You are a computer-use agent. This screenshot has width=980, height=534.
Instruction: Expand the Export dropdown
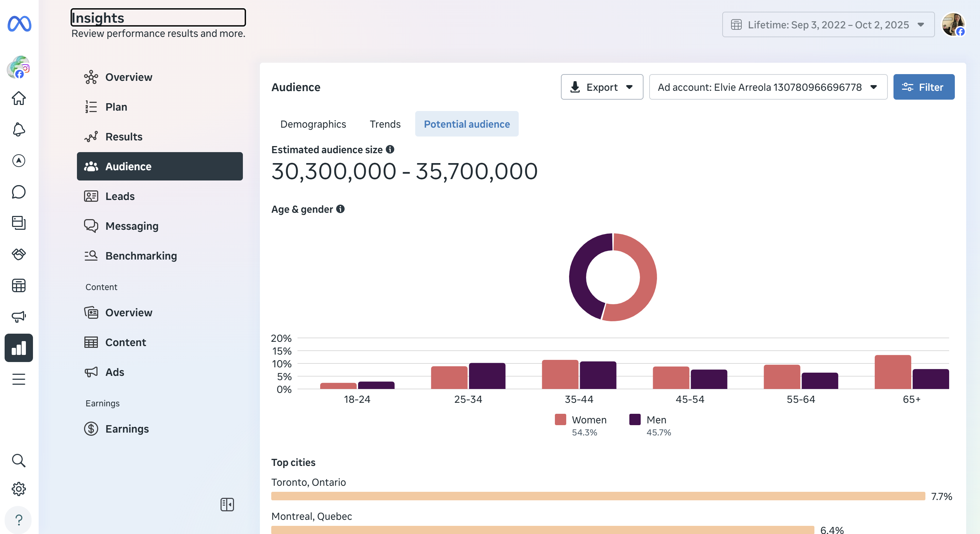[601, 87]
